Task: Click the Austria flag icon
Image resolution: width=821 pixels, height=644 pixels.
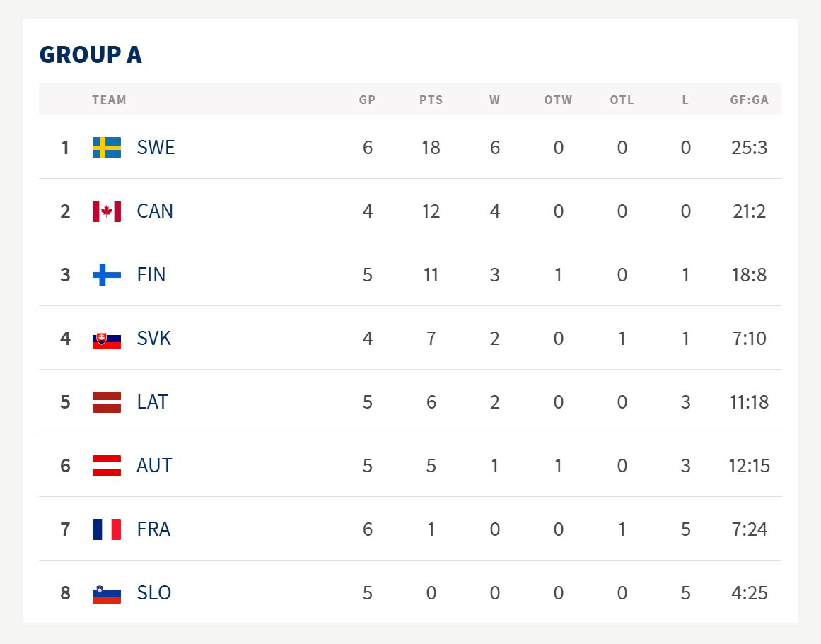Action: tap(107, 466)
